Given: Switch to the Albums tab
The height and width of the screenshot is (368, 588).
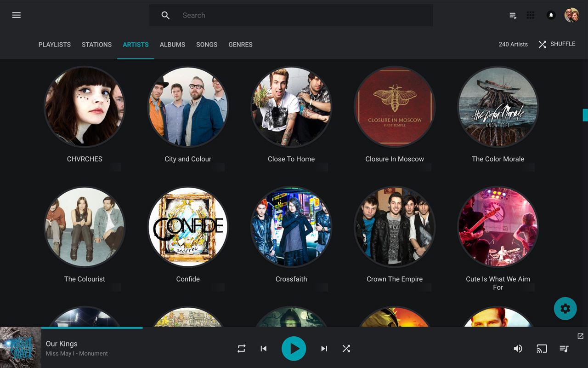Looking at the screenshot, I should tap(172, 45).
